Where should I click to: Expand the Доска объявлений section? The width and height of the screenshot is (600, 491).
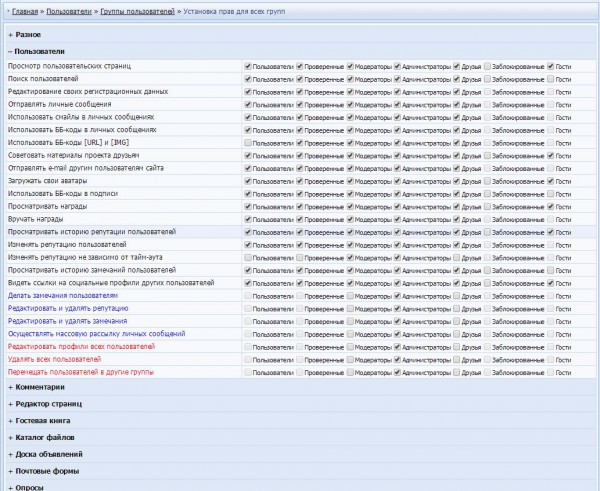[46, 454]
